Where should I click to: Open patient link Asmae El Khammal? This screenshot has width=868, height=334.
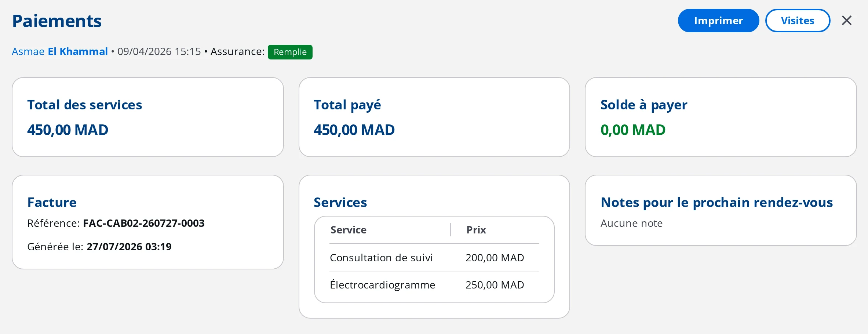click(x=60, y=51)
